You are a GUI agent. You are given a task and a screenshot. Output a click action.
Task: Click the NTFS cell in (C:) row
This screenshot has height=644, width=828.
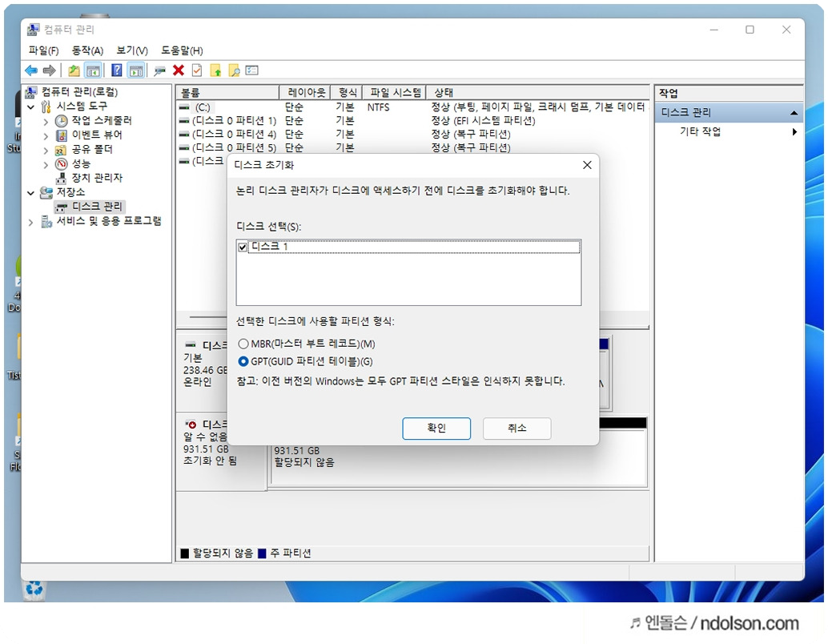coord(378,107)
